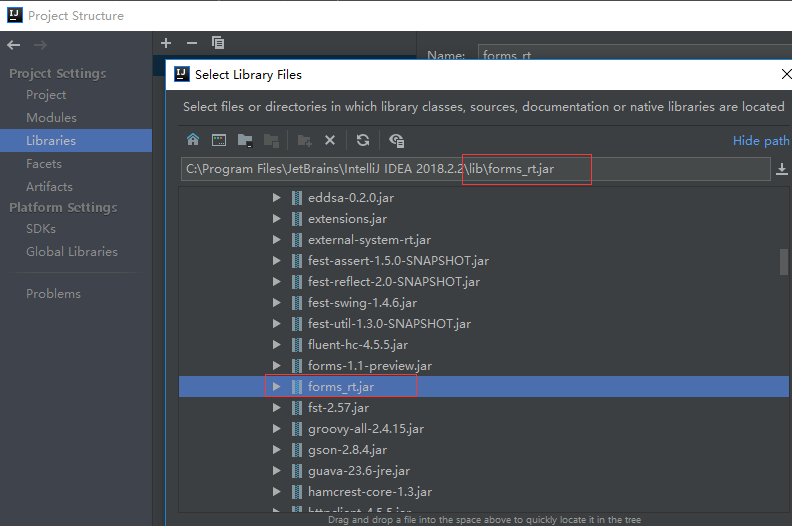Open Project settings page

tap(46, 95)
